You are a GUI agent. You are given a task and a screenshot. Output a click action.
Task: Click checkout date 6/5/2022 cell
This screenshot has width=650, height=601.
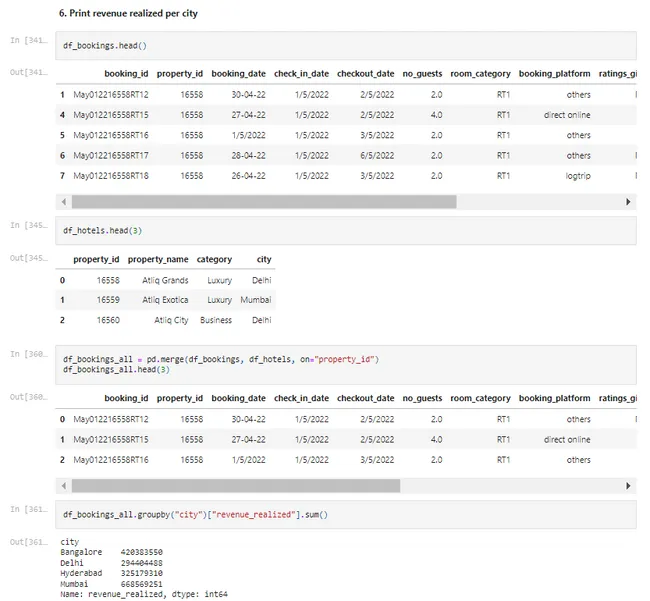[x=377, y=156]
